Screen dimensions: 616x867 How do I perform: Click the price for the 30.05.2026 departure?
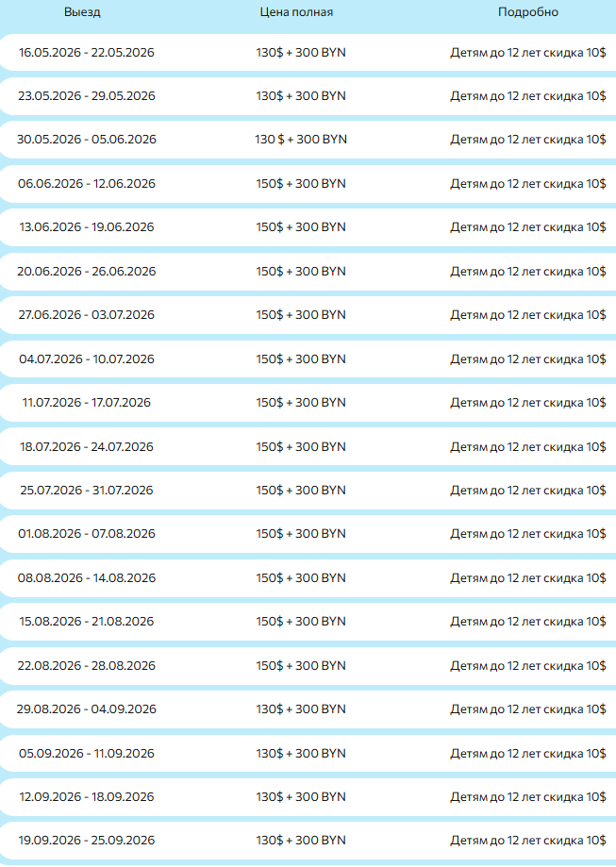pyautogui.click(x=301, y=140)
